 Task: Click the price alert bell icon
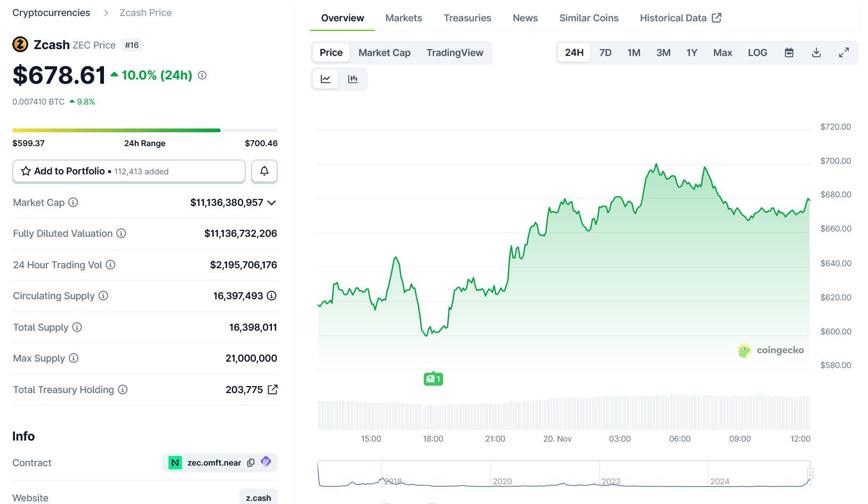[264, 171]
